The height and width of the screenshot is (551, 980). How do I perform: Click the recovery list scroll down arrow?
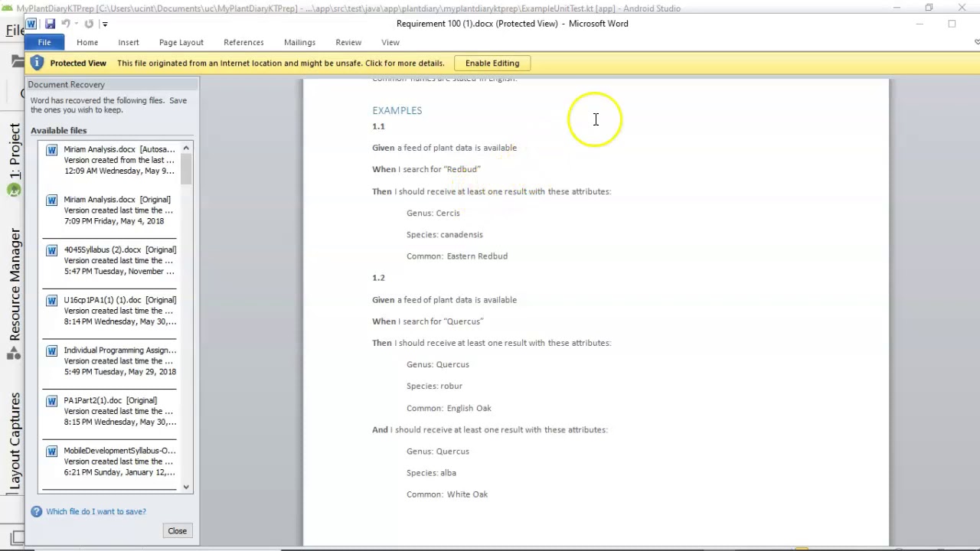(x=186, y=487)
